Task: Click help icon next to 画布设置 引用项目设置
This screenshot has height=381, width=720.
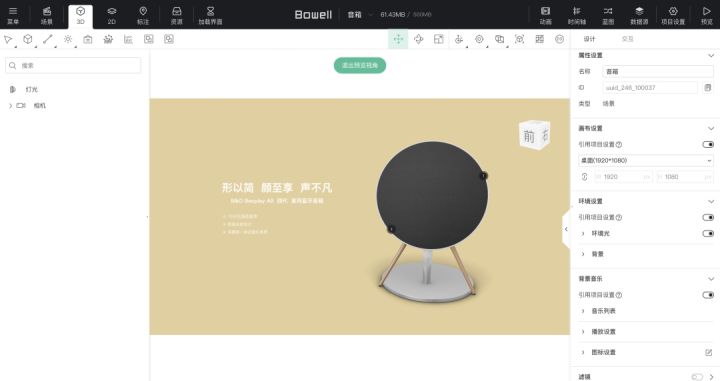Action: click(619, 145)
